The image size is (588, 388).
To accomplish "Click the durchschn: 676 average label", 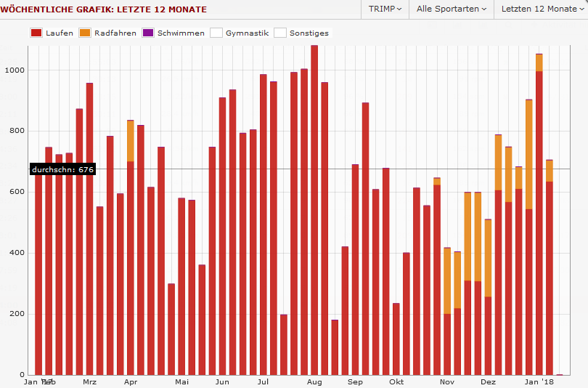I will [62, 169].
